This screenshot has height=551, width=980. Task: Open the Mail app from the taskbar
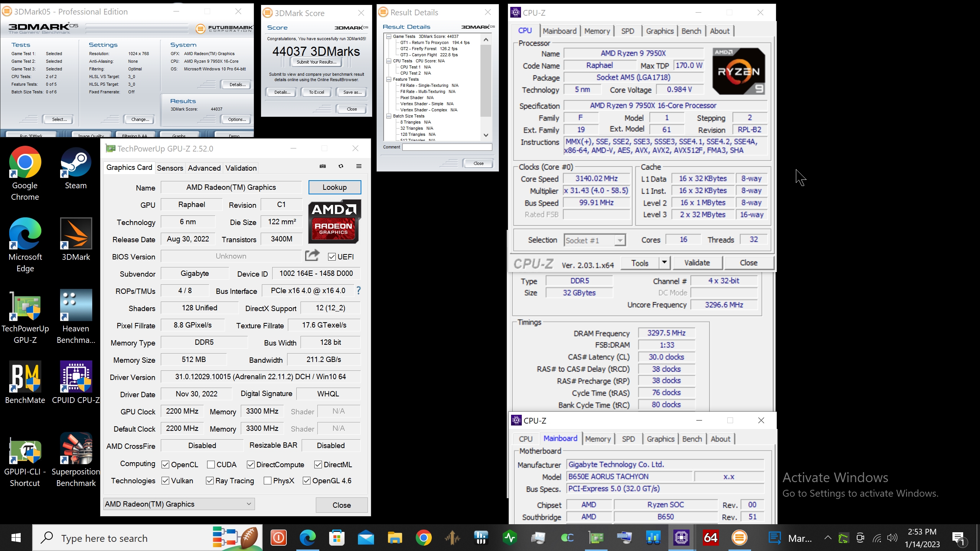point(366,538)
